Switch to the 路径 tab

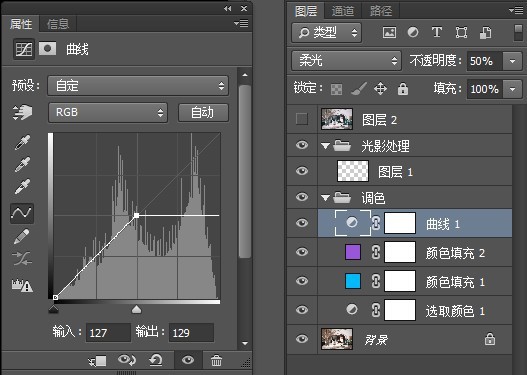point(381,11)
